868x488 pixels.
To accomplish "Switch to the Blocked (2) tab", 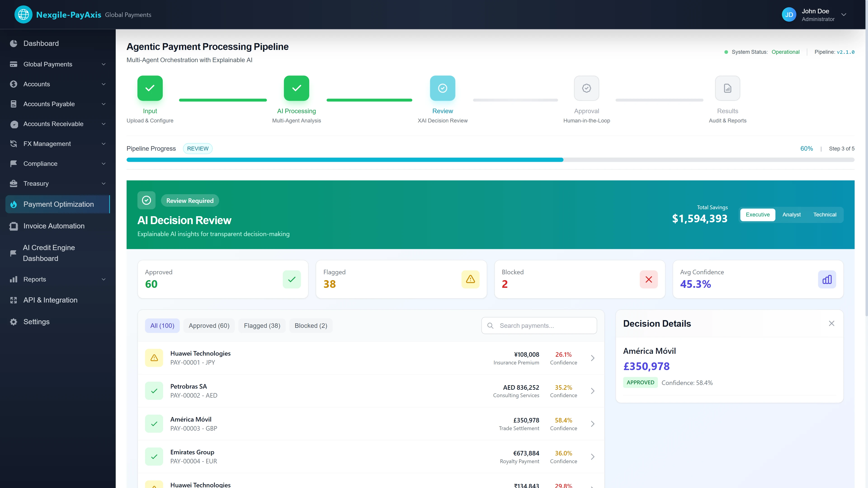I will 311,325.
